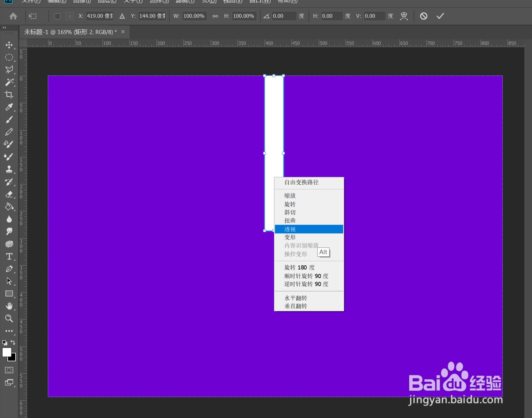Screen dimensions: 532x418
Task: Set reference point location grid
Action: tap(69, 16)
